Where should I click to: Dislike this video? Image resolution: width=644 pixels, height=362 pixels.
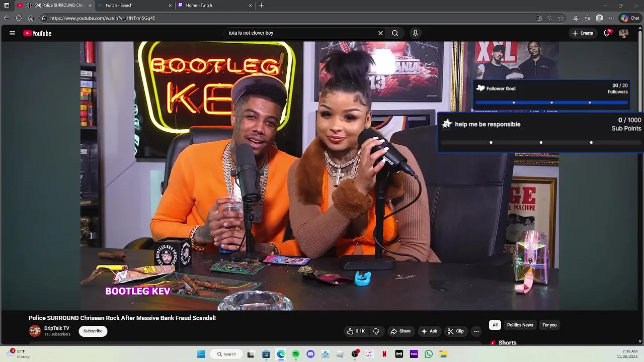pyautogui.click(x=376, y=331)
